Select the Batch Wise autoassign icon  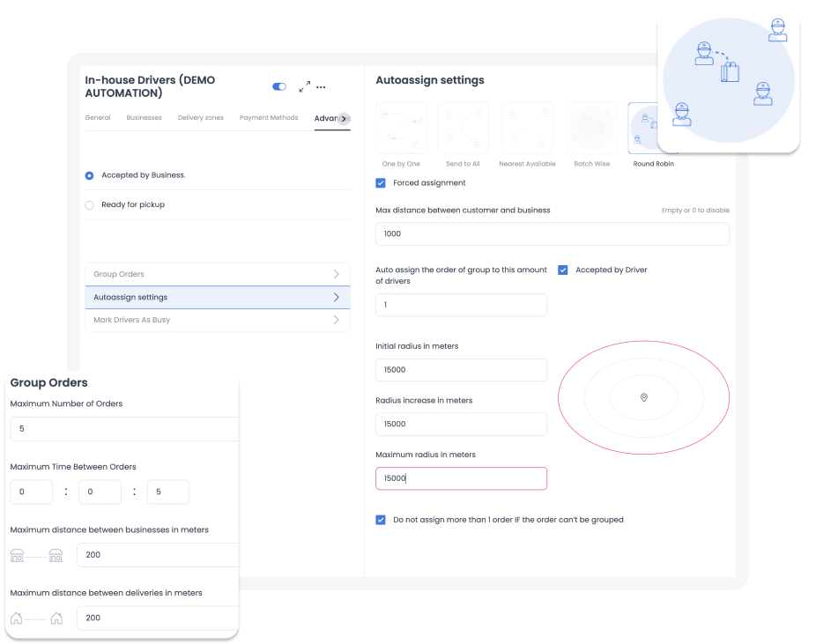click(590, 129)
